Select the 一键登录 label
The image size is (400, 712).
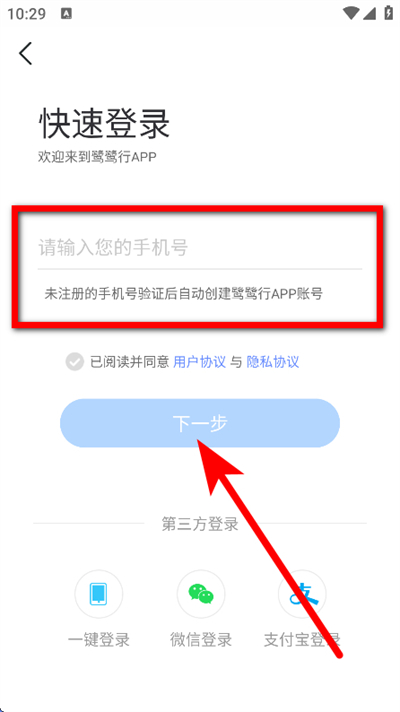point(99,640)
